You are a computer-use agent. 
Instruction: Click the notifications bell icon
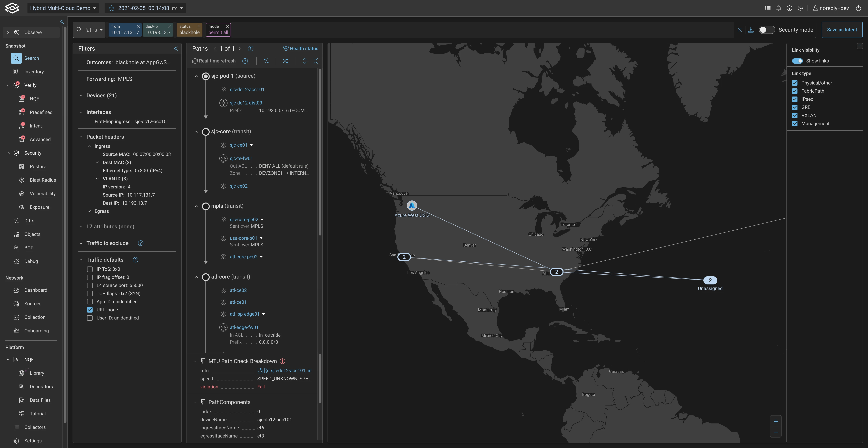(x=778, y=8)
